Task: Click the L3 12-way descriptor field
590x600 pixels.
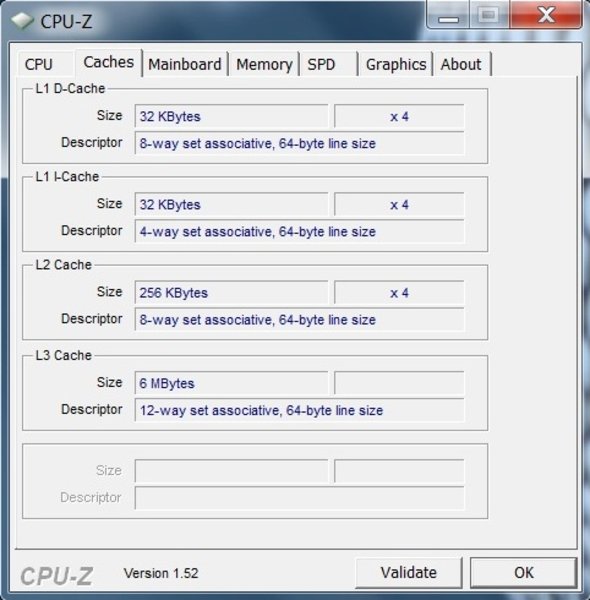Action: tap(300, 410)
